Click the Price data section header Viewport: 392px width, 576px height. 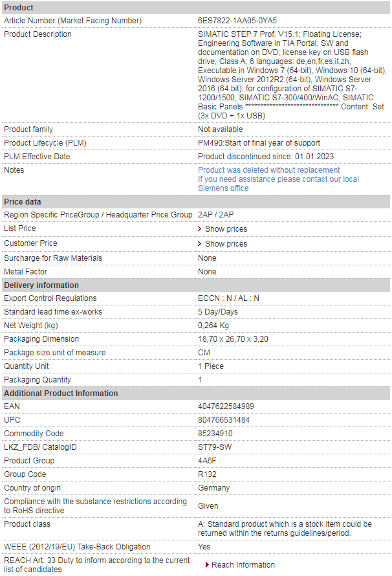click(x=196, y=202)
